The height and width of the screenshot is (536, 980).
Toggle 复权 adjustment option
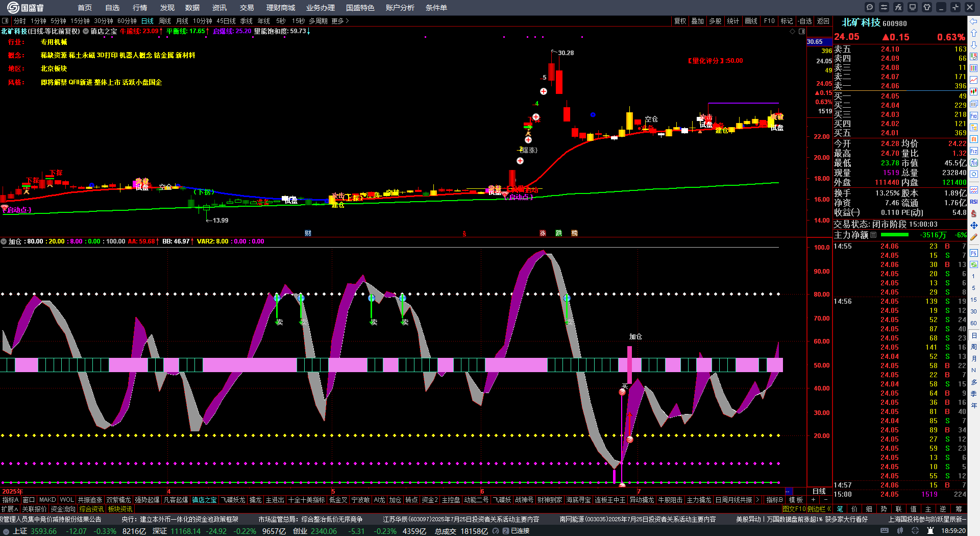coord(680,21)
